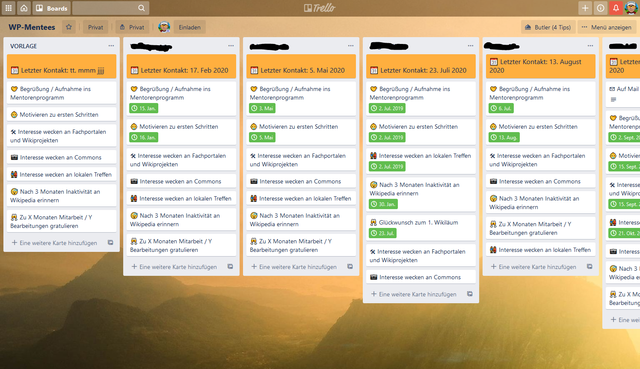Add another card to VORLAGE list
The image size is (640, 369).
click(x=55, y=242)
